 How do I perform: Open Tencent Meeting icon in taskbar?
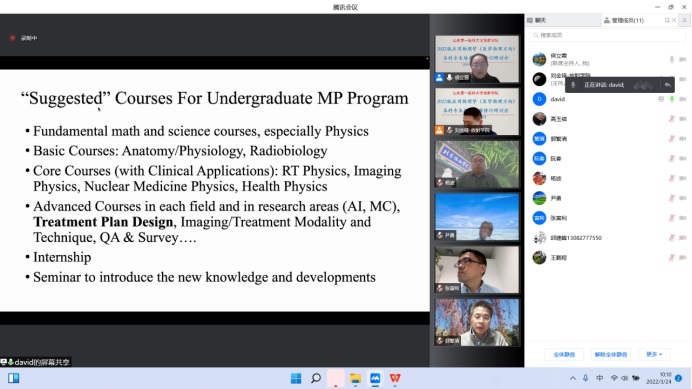pos(375,378)
